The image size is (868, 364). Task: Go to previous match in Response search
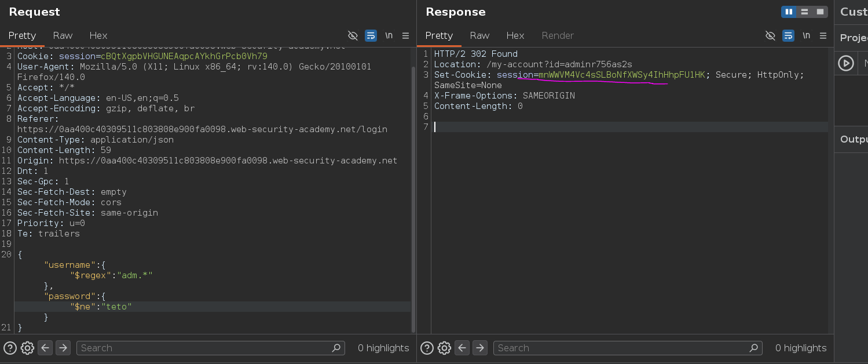462,348
